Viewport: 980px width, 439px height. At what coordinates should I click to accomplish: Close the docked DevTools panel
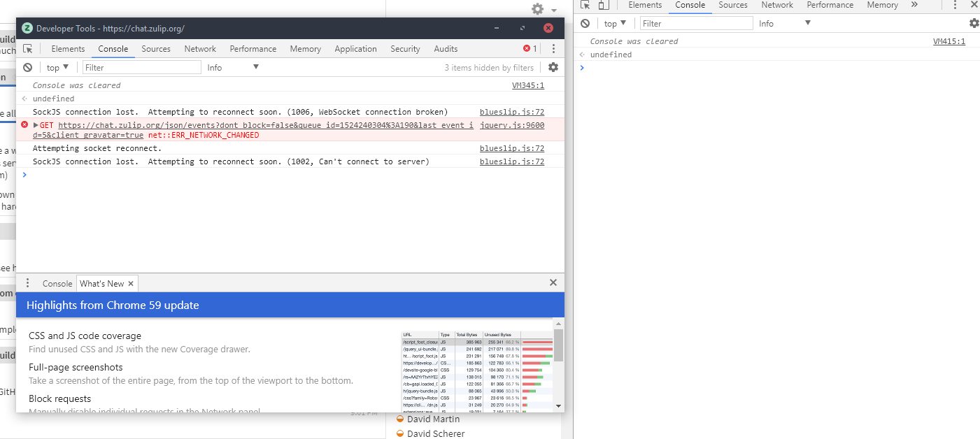point(974,4)
